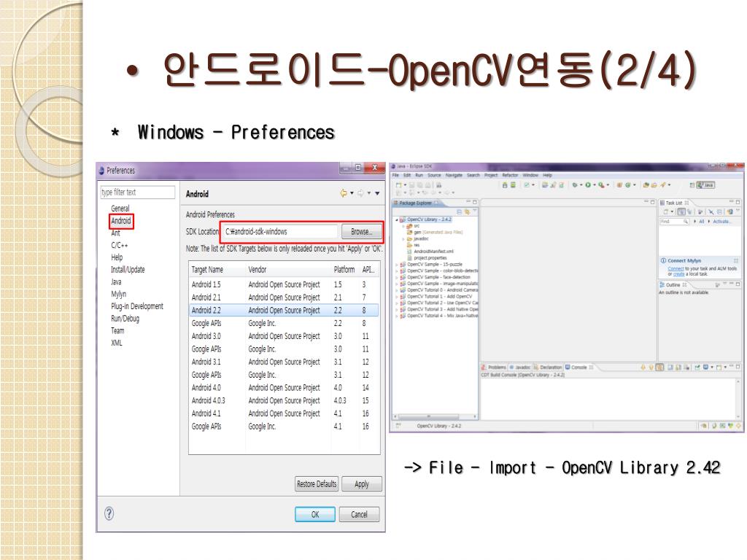747x560 pixels.
Task: Click the Debug bug icon in toolbar
Action: 575,184
